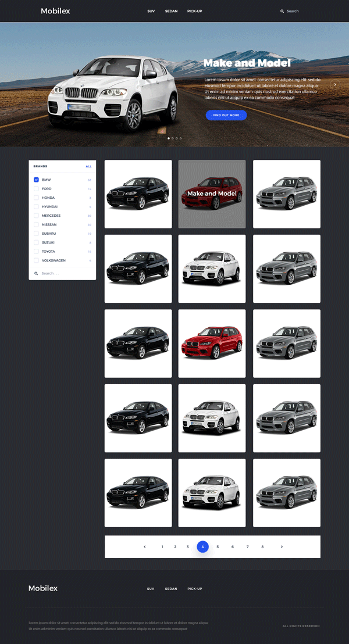The width and height of the screenshot is (349, 644).
Task: Click ALL RIGHTS RESERVED footer text
Action: (301, 626)
